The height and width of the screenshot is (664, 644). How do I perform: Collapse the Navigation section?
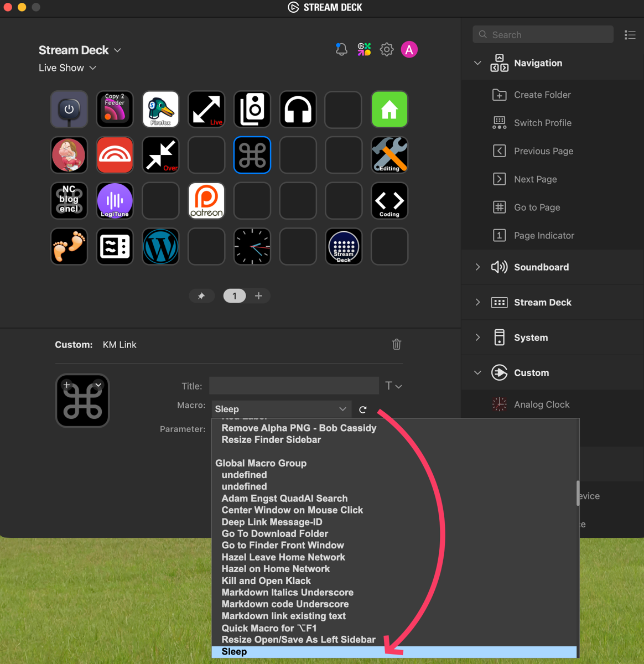pos(477,63)
